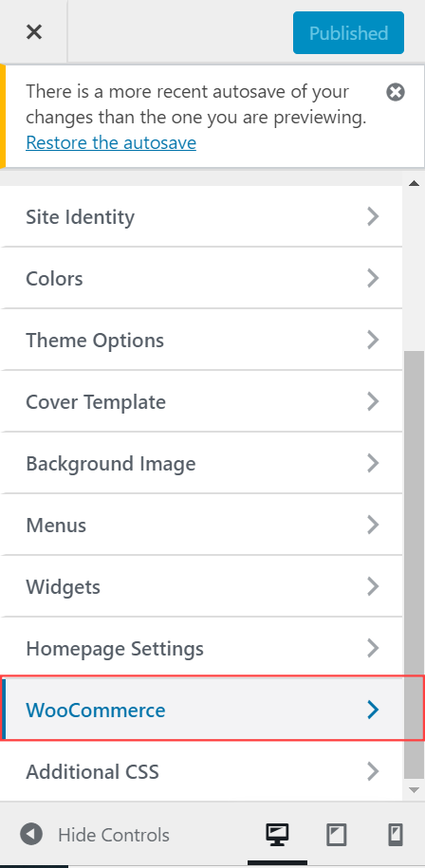Image resolution: width=425 pixels, height=868 pixels.
Task: Open the Menus section
Action: pos(201,525)
